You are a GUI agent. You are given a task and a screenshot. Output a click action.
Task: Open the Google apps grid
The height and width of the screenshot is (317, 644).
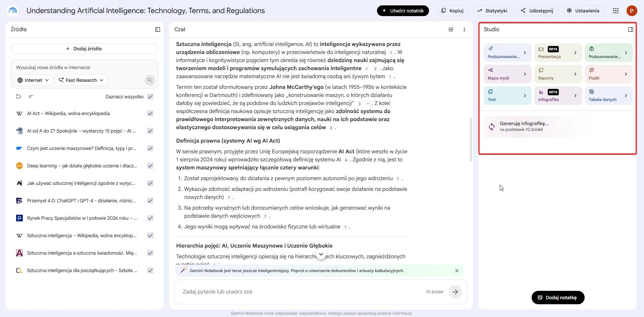point(616,11)
